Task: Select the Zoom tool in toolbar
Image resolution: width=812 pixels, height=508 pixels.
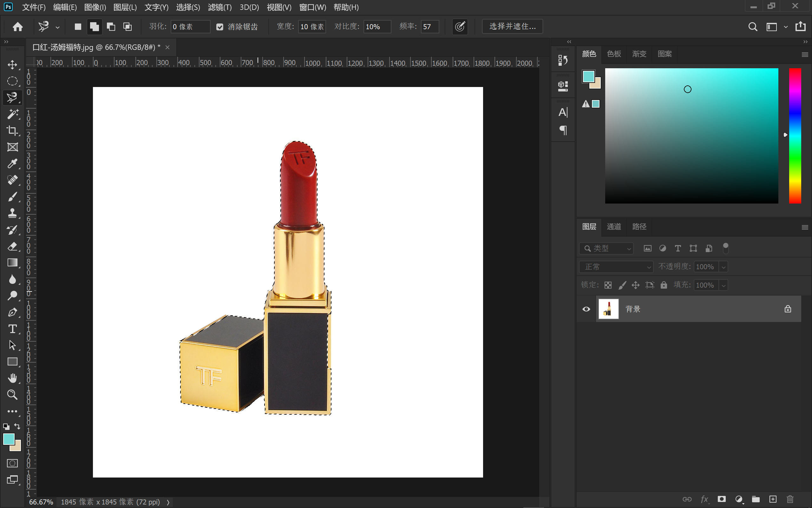Action: pos(12,395)
